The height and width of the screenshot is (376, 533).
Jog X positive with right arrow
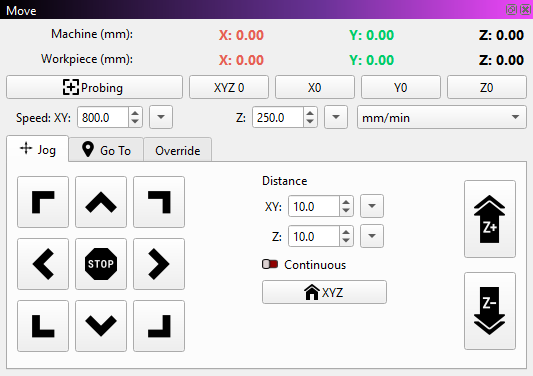tap(159, 264)
